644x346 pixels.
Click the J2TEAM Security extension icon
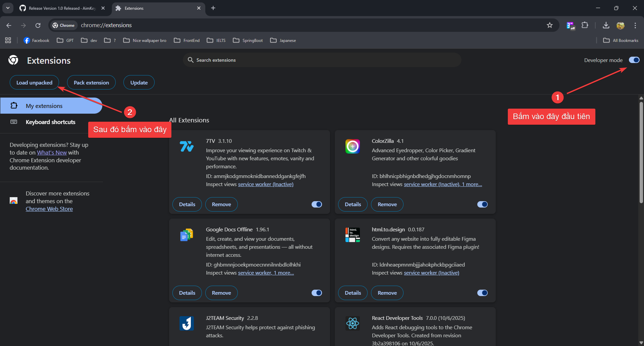(186, 323)
